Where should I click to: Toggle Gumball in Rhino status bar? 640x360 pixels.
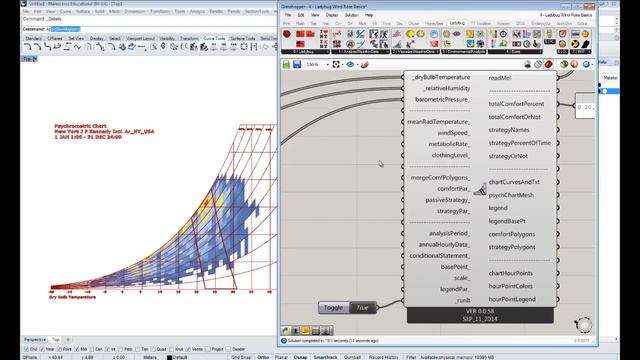click(x=352, y=357)
